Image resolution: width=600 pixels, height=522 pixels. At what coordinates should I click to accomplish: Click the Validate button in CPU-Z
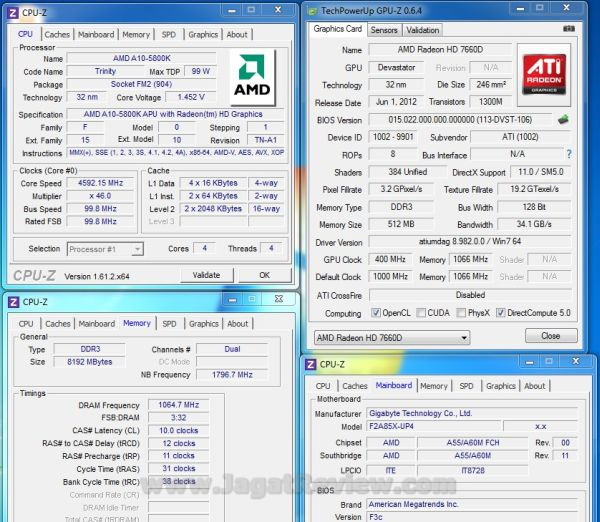pyautogui.click(x=206, y=275)
